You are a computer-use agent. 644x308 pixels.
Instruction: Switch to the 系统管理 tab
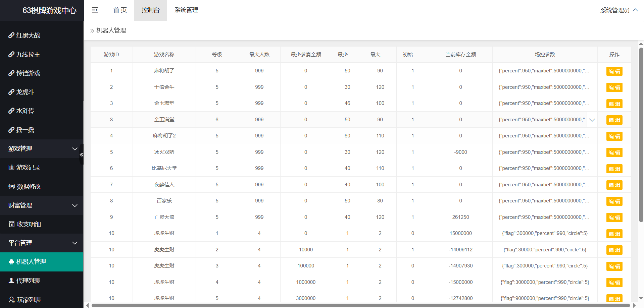click(x=186, y=10)
